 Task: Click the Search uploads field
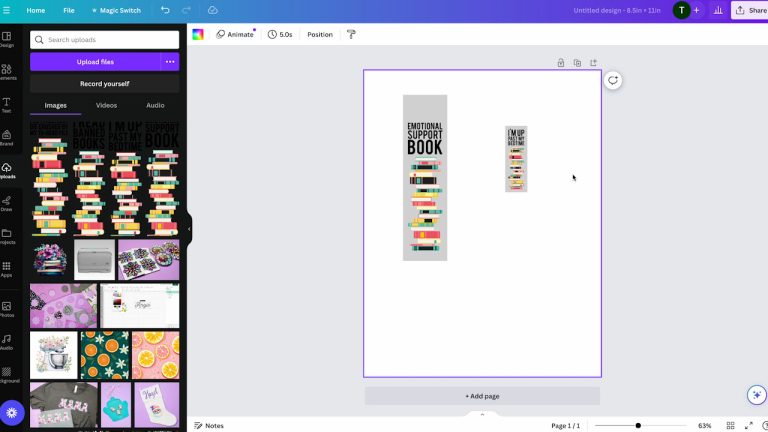[105, 40]
